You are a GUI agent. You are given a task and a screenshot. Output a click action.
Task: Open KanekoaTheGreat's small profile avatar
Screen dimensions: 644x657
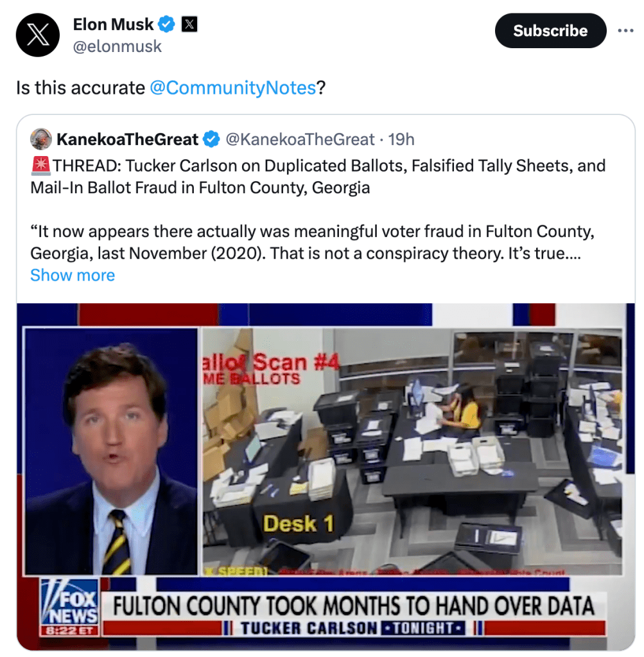[x=40, y=139]
